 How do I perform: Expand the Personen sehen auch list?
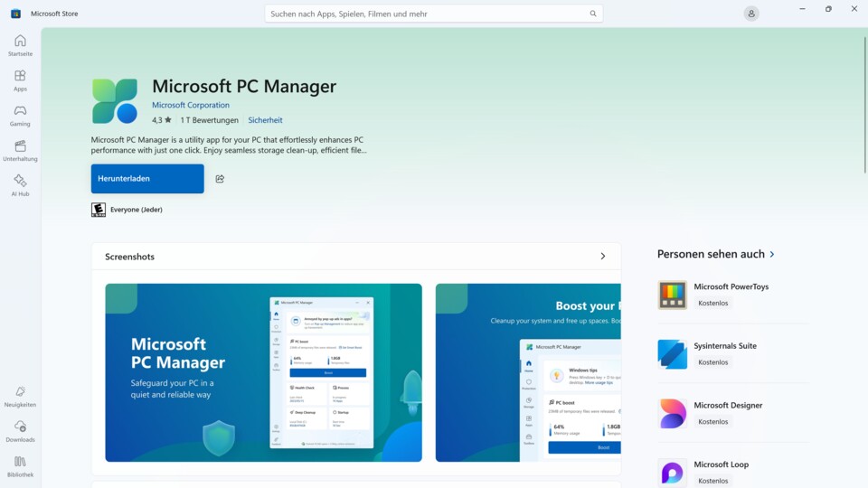pos(771,255)
